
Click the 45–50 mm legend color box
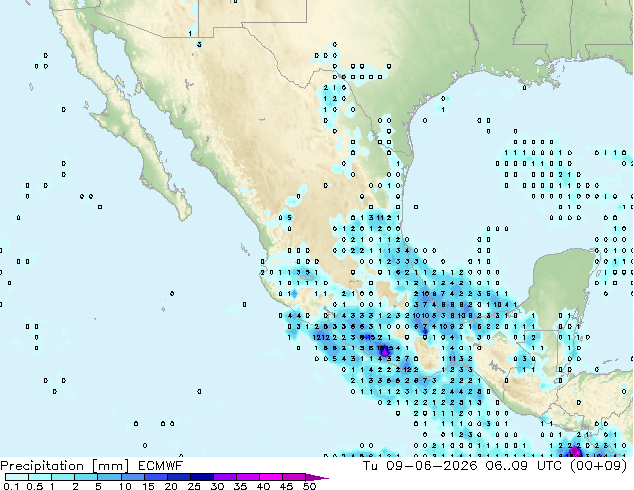pyautogui.click(x=294, y=477)
